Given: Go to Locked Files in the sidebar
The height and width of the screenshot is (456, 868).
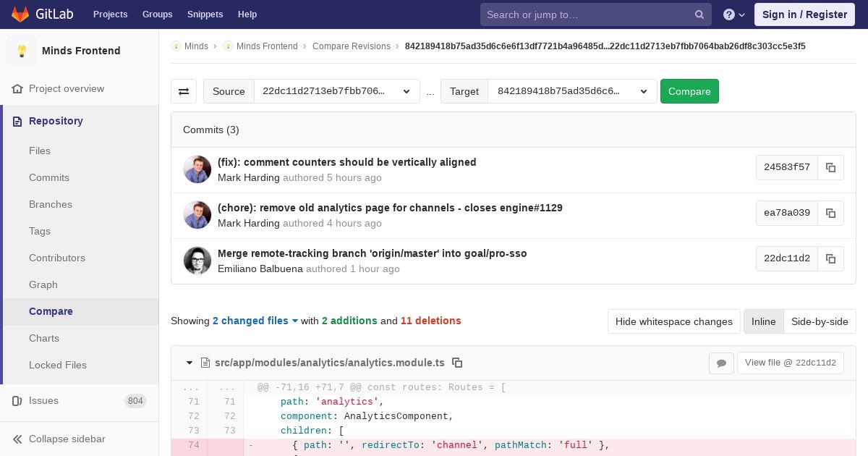Looking at the screenshot, I should pos(58,365).
